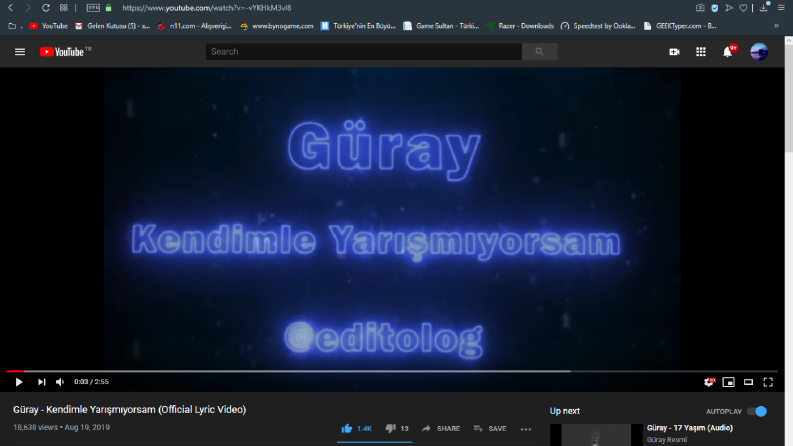Click the 0:03 / 2:55 time display
The image size is (793, 446).
tap(91, 382)
